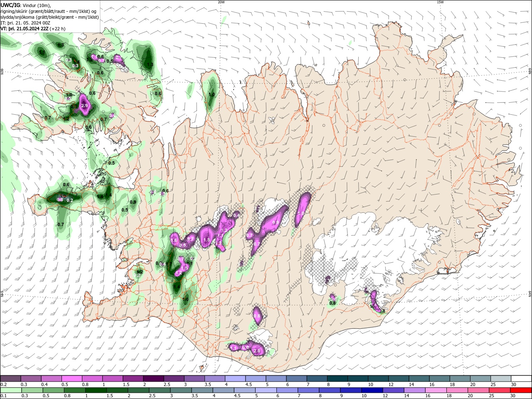This screenshot has height=399, width=532.
Task: Pick the pink bottom-row swatch between 18 and 20
Action: [x=457, y=390]
